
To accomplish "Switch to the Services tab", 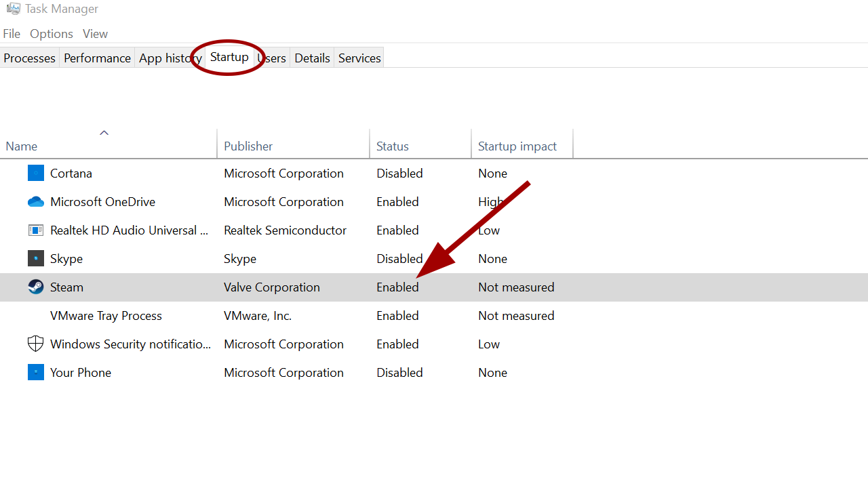I will pos(359,58).
